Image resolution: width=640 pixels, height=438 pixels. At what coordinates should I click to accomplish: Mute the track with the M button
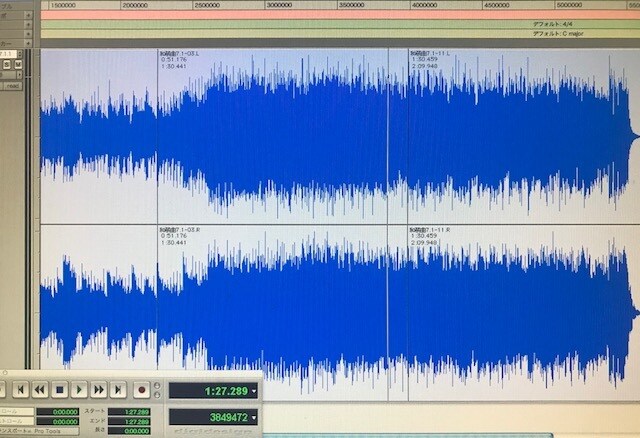[18, 64]
